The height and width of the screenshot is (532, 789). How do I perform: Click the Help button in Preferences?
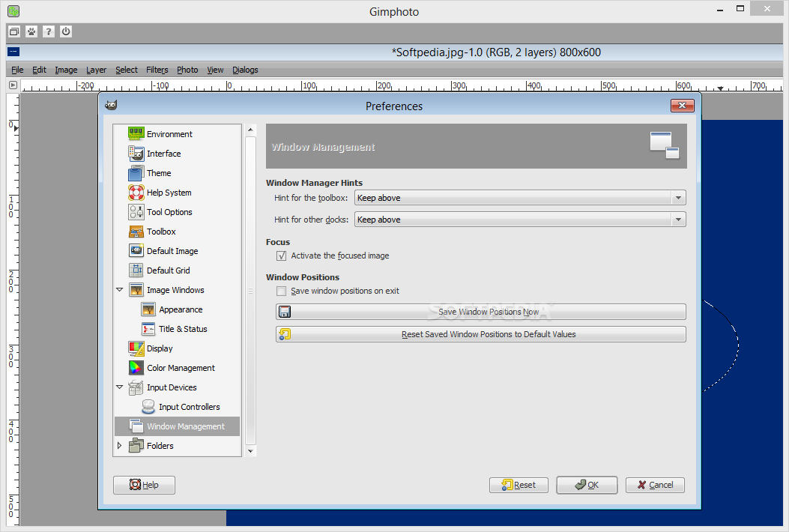pyautogui.click(x=144, y=485)
